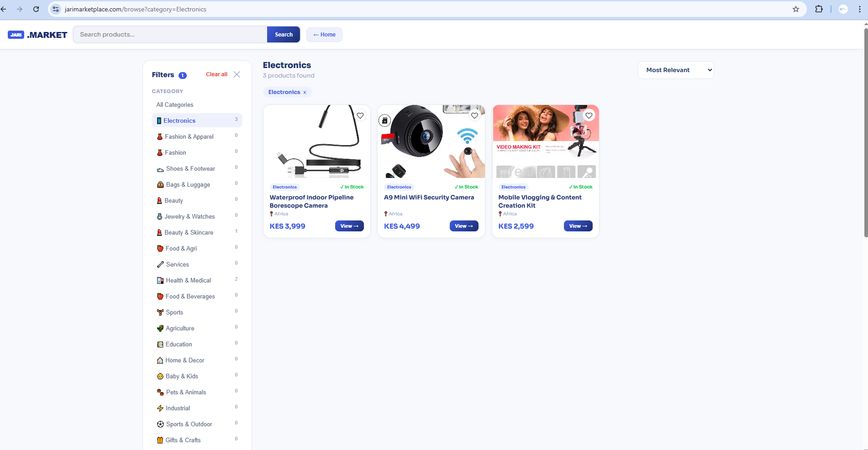Click the JARI .MARKET logo

tap(37, 34)
